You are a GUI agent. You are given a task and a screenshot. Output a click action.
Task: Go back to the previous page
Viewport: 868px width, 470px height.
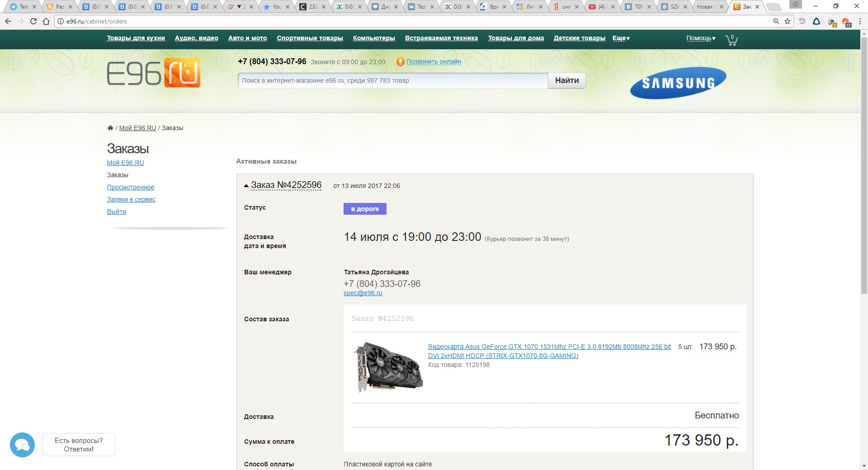click(8, 21)
